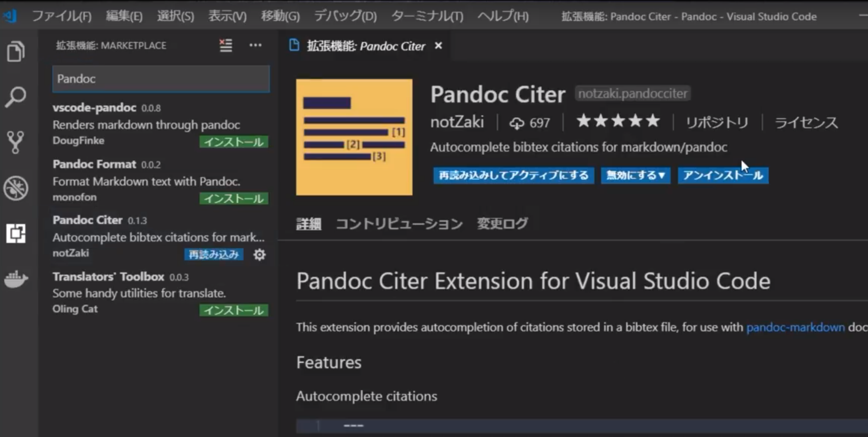Viewport: 868px width, 437px height.
Task: Install the Translators' Toolbox extension
Action: (x=233, y=310)
